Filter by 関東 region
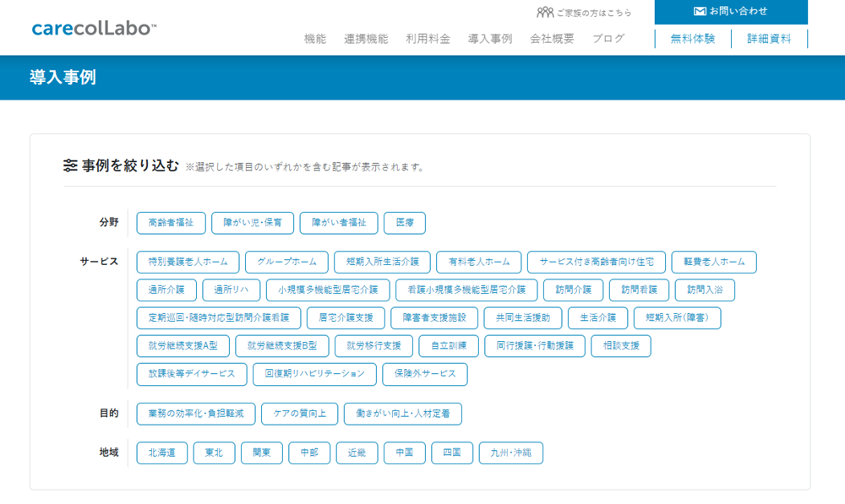Viewport: 845px width, 504px height. tap(262, 453)
